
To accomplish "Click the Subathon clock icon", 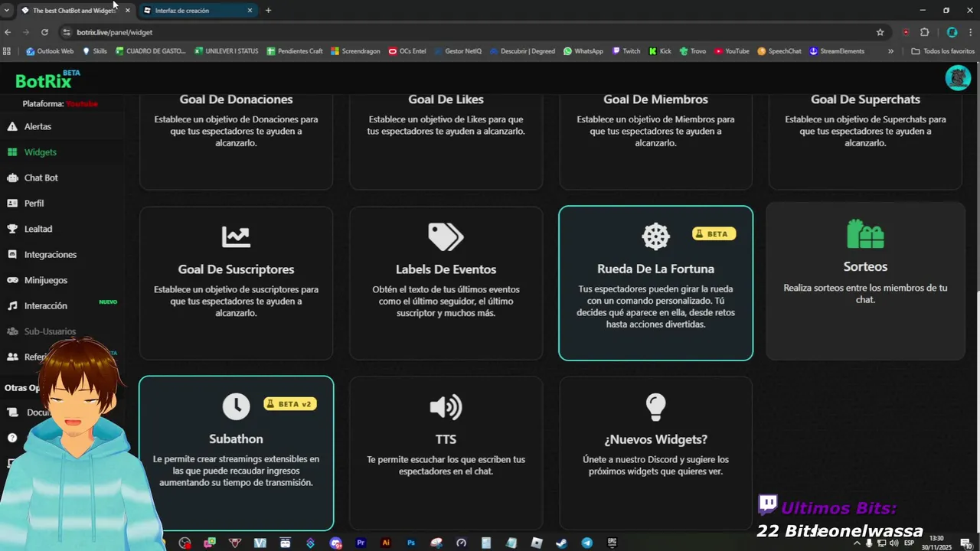I will 236,406.
